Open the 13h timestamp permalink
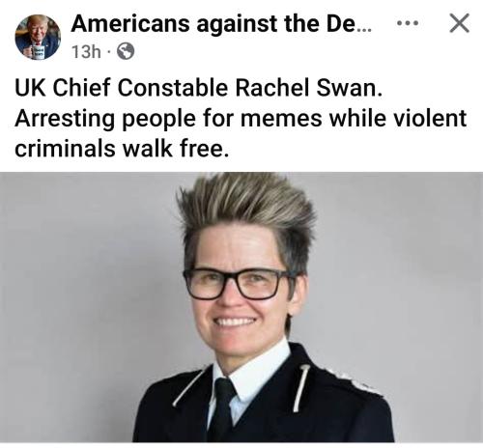Screen dimensions: 483x448 click(x=86, y=52)
